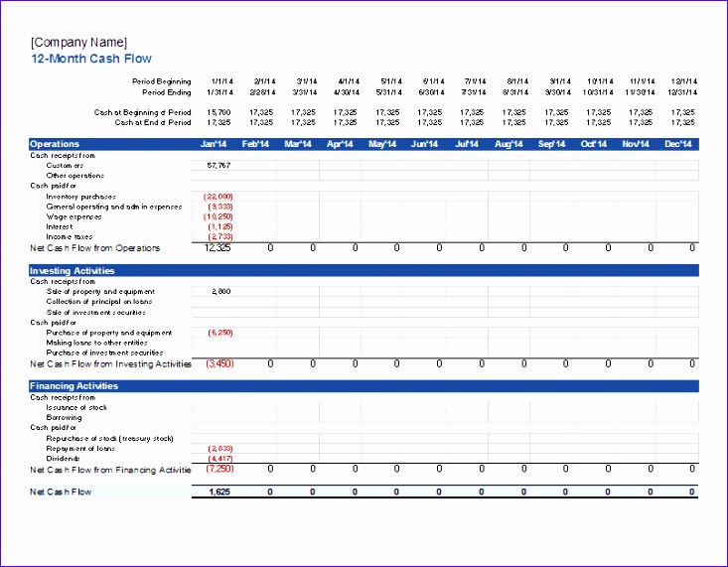Select Sale of investment securities label
Viewport: 728px width, 567px height.
[x=96, y=313]
